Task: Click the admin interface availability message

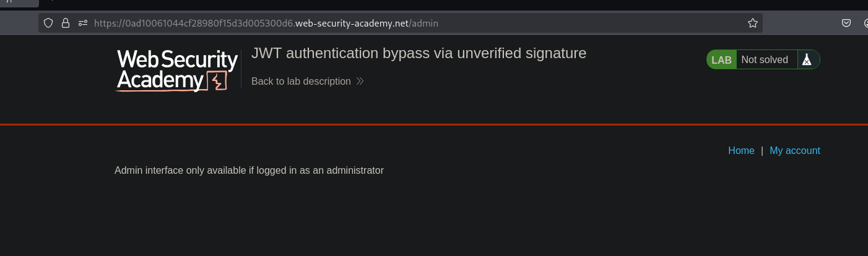Action: click(249, 170)
